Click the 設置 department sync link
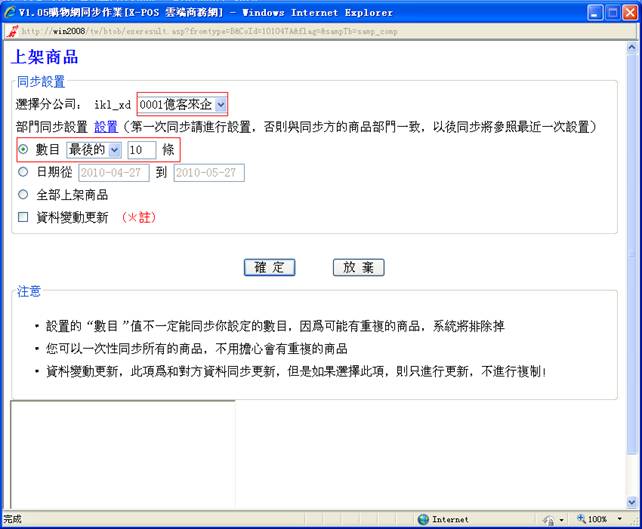 point(106,127)
